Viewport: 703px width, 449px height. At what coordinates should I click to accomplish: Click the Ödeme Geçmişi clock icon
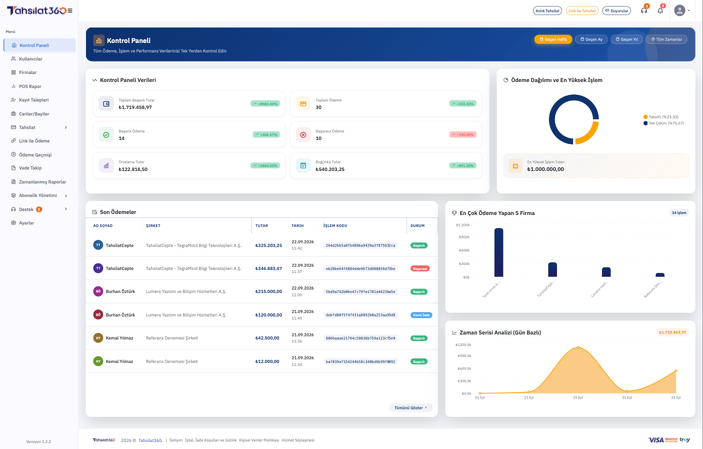click(13, 155)
